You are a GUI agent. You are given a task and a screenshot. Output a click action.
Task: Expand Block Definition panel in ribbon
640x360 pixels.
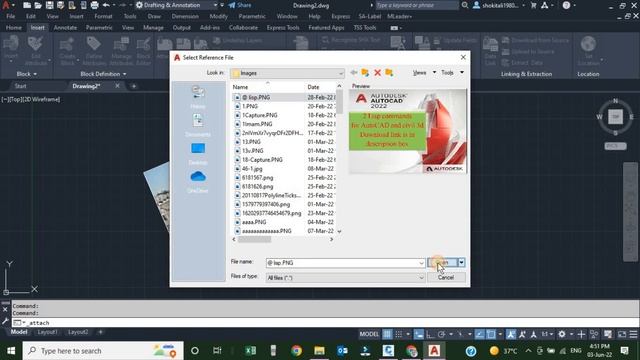[x=104, y=74]
